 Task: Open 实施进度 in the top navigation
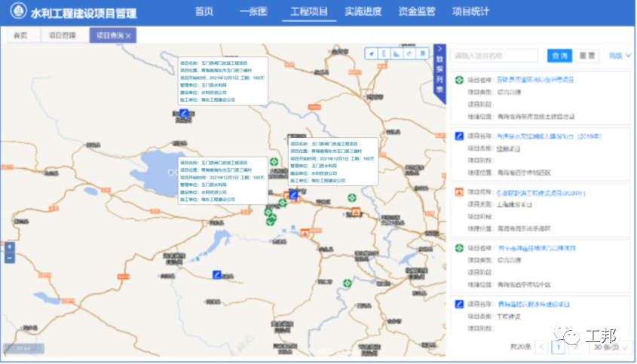pyautogui.click(x=363, y=11)
